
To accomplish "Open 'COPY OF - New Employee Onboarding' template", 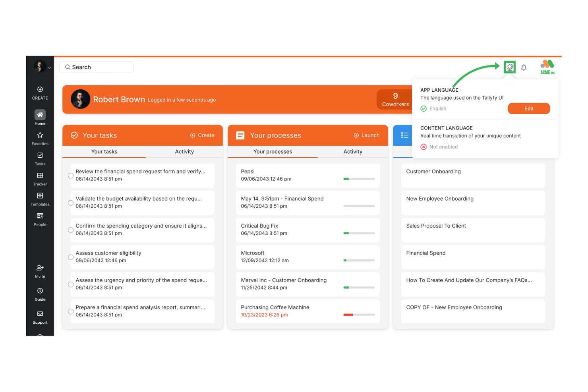I will [473, 311].
